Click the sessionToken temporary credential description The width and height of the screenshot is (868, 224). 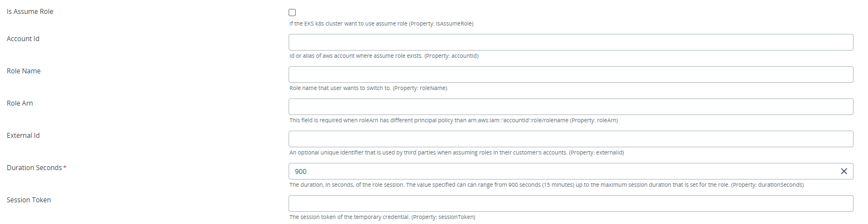382,217
